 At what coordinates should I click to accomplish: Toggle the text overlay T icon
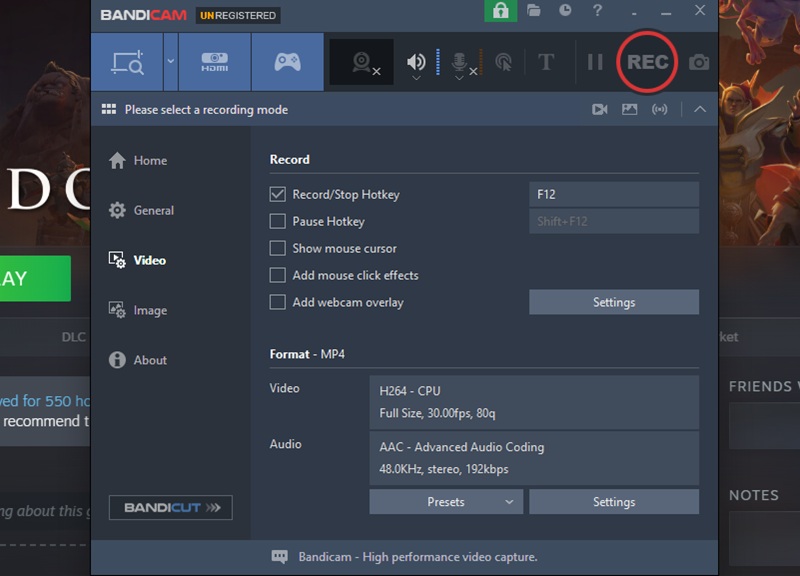click(x=546, y=62)
